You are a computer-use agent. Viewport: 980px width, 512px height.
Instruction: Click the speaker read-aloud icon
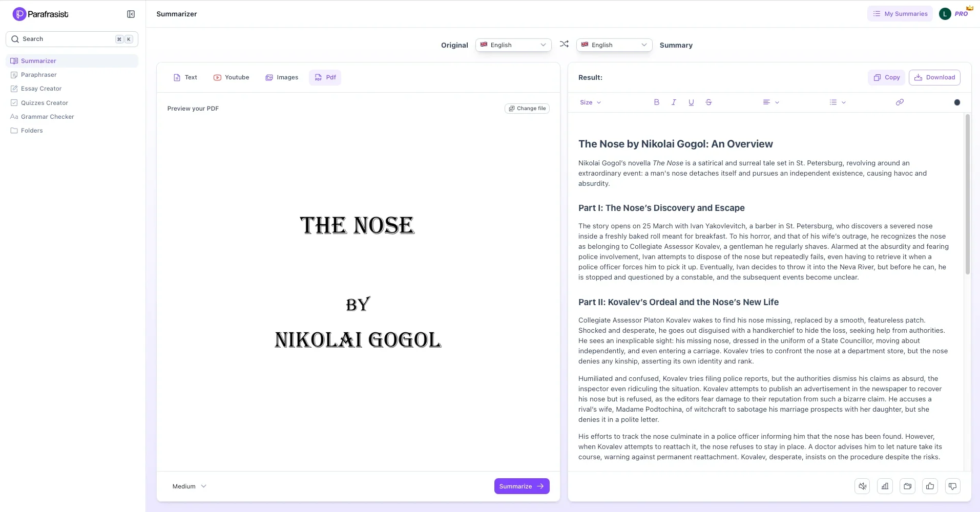[862, 486]
